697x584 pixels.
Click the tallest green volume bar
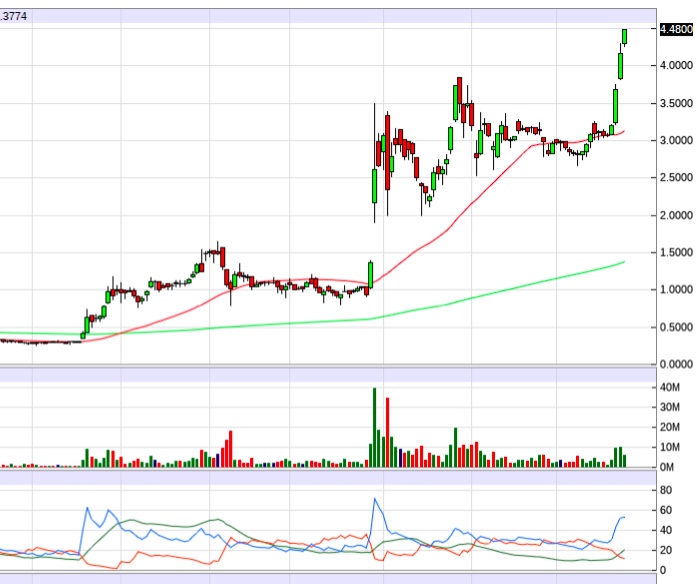pyautogui.click(x=374, y=427)
